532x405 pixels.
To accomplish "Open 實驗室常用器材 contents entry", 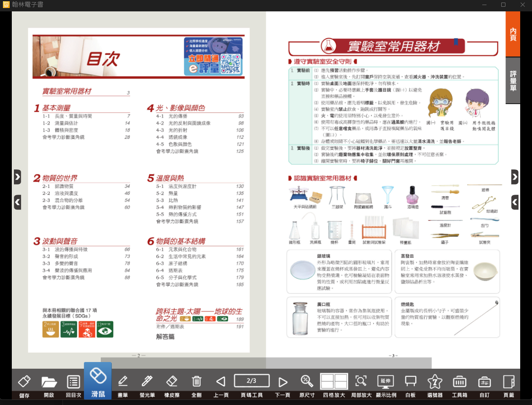I will pos(86,91).
